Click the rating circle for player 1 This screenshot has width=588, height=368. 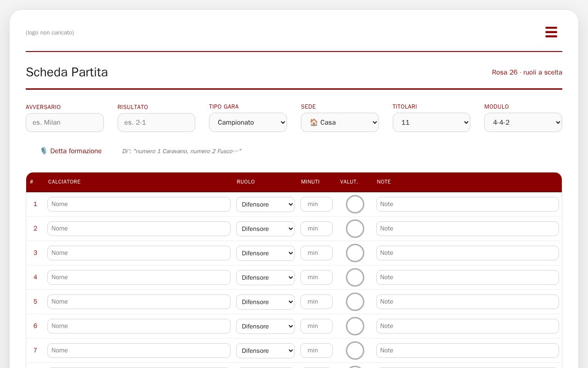click(x=355, y=204)
